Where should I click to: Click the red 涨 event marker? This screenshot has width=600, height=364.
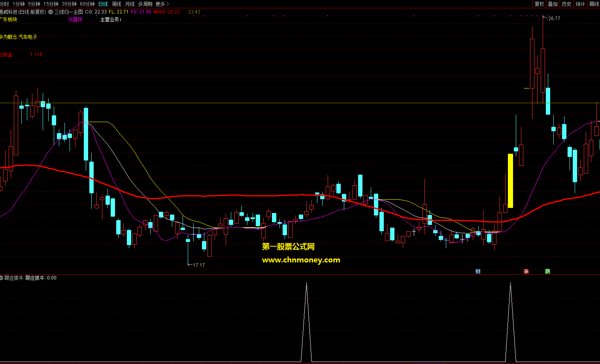coord(526,272)
